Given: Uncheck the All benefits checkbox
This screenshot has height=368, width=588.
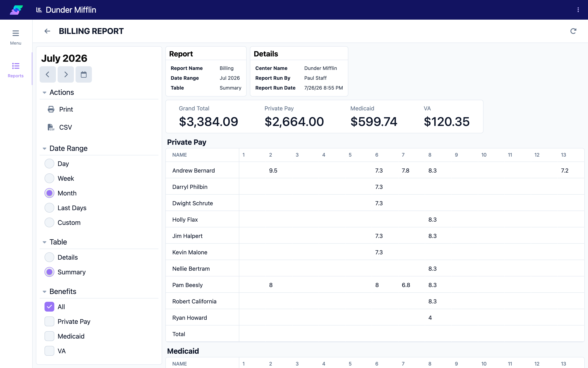Looking at the screenshot, I should tap(49, 307).
